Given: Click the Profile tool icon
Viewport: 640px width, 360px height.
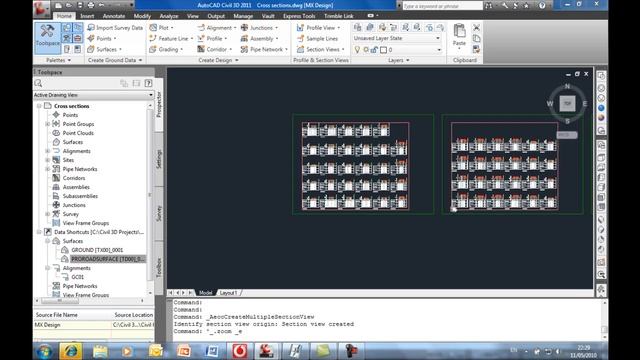Looking at the screenshot, I should [201, 38].
